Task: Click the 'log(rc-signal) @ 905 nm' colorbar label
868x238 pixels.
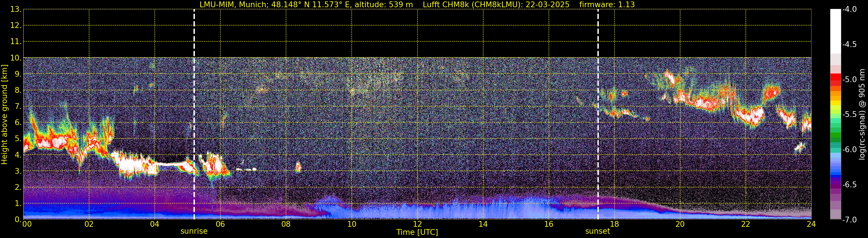Action: click(x=862, y=114)
